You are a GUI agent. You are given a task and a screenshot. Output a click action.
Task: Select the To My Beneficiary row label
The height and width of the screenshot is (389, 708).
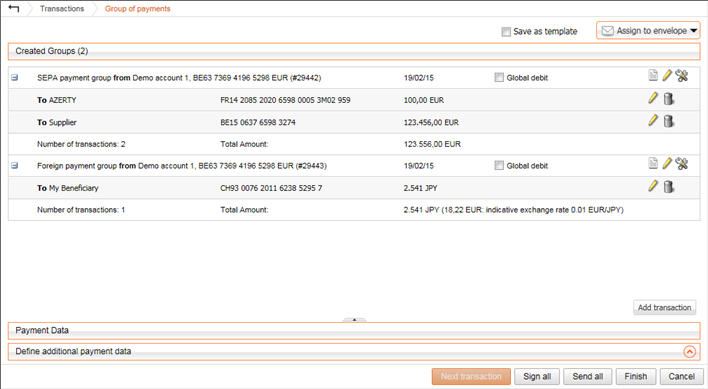tap(68, 188)
